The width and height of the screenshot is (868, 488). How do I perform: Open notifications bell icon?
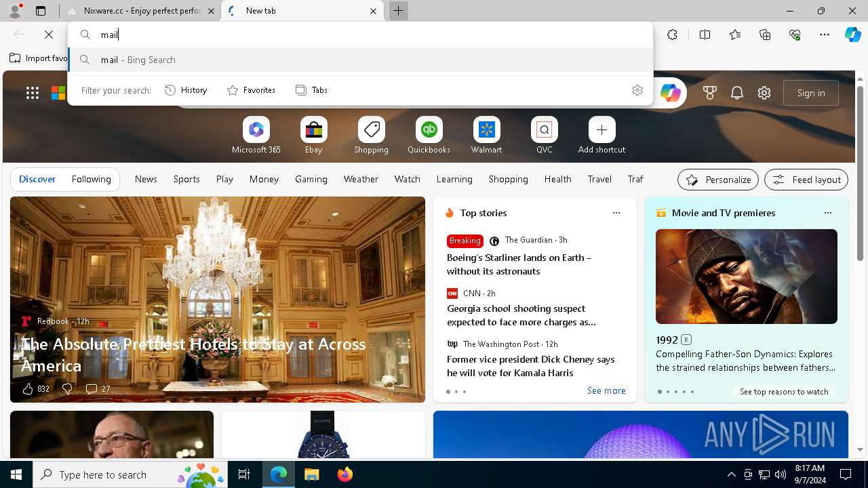click(x=737, y=93)
